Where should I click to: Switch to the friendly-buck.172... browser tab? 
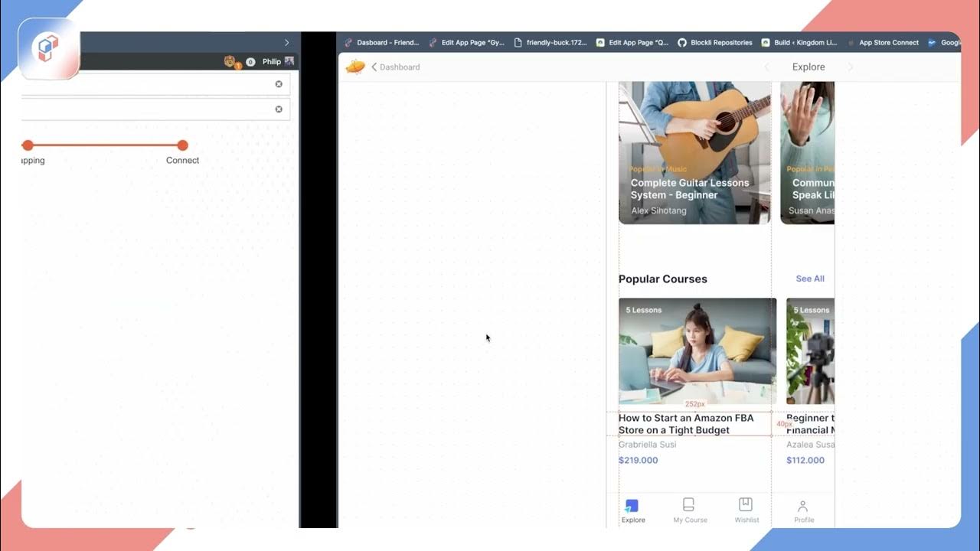(x=551, y=43)
